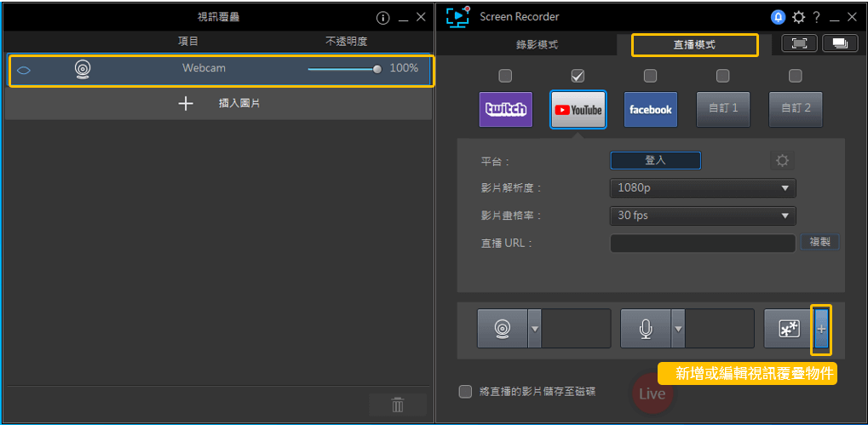Open the blue notification bell

click(779, 17)
